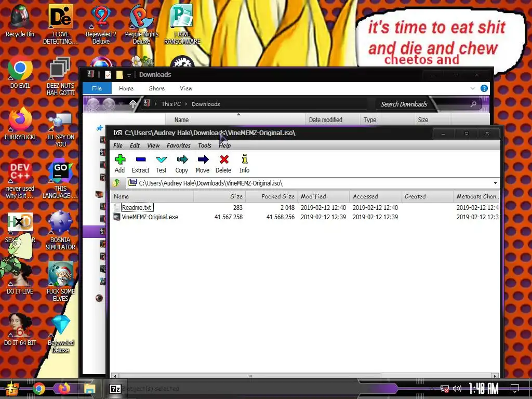Open the File tab in Downloads explorer
Screen dimensions: 532x399
pos(97,88)
